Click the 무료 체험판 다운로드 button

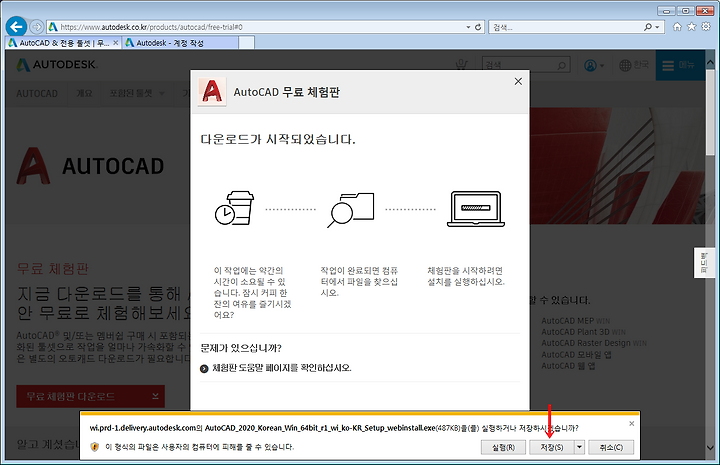90,397
